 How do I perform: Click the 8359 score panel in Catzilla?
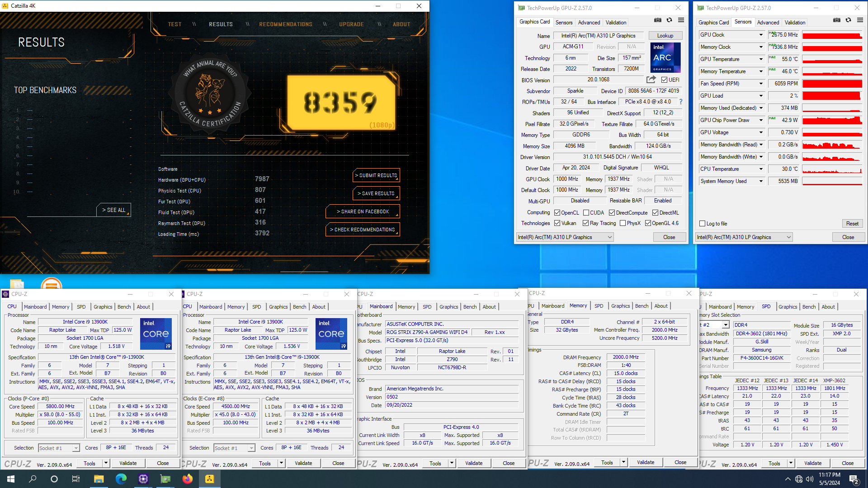click(x=341, y=103)
